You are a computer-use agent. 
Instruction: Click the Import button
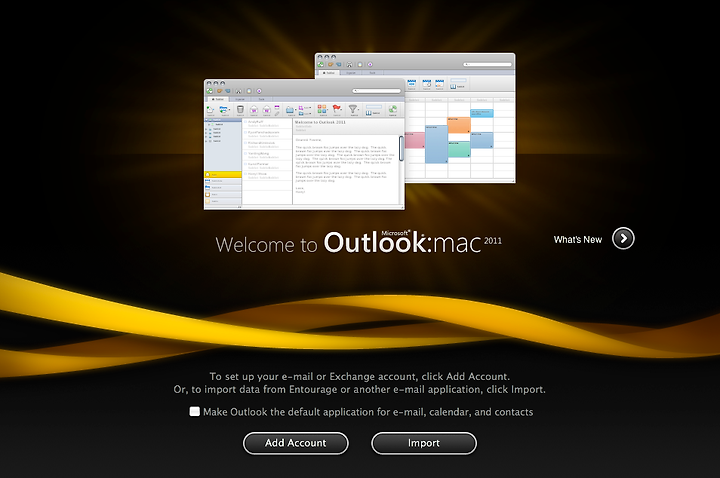click(x=424, y=443)
